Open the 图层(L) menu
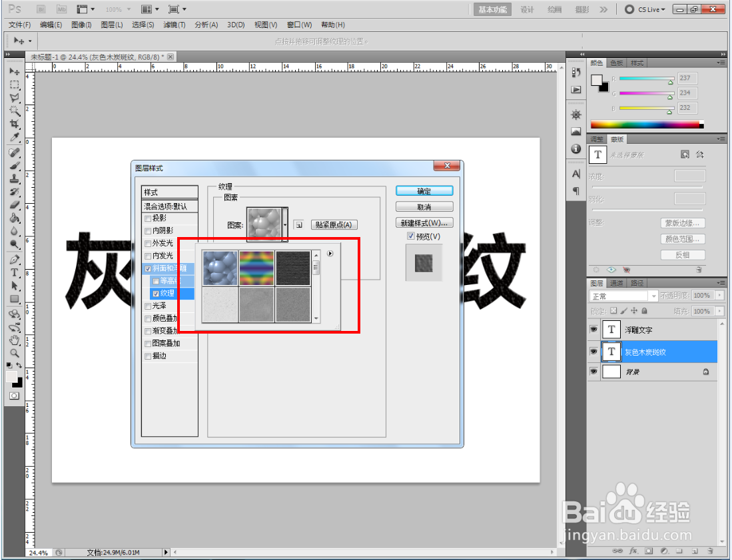 click(112, 25)
